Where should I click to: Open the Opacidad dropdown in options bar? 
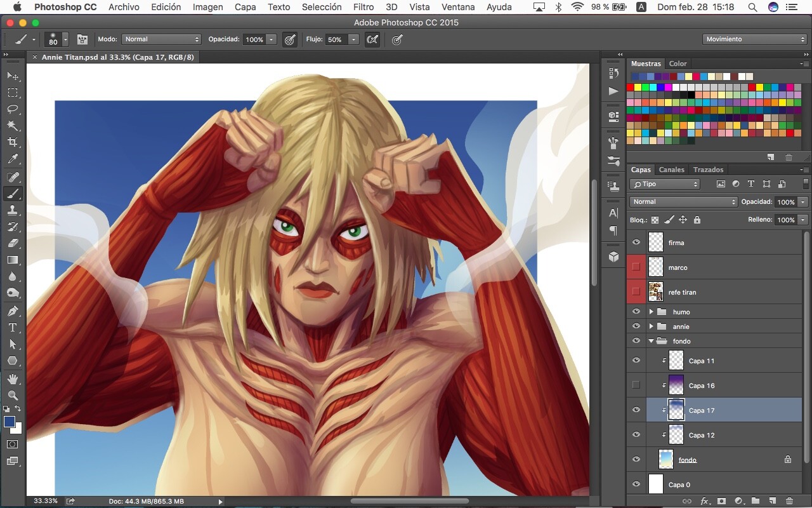(272, 39)
